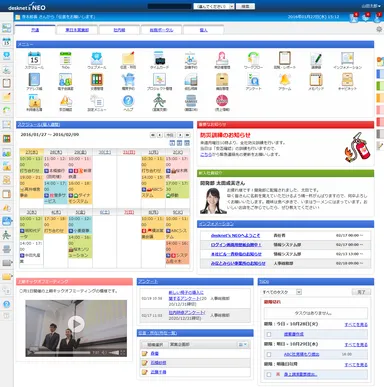This screenshot has width=384, height=387.
Task: Click the Schedule panel title link
Action: (39, 125)
